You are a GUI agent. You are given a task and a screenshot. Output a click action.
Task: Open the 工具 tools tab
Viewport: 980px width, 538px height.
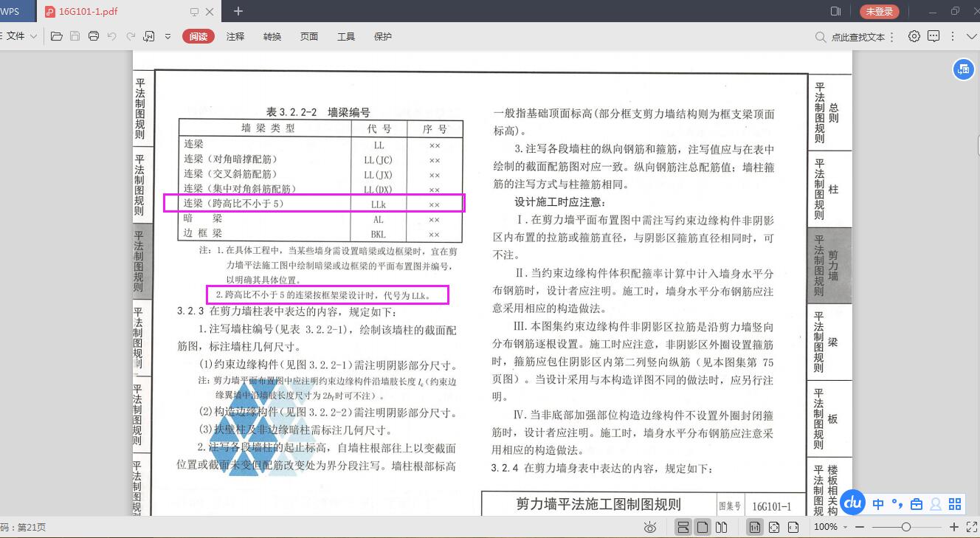coord(346,36)
